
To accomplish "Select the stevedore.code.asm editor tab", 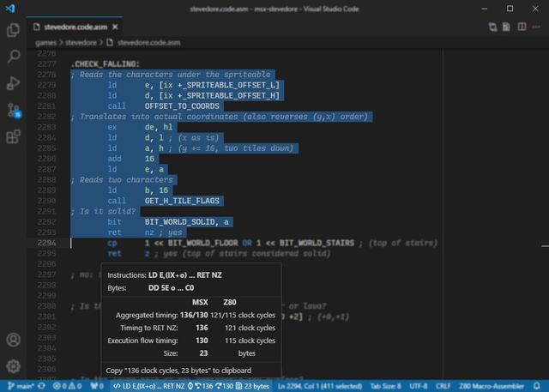I will pyautogui.click(x=73, y=27).
